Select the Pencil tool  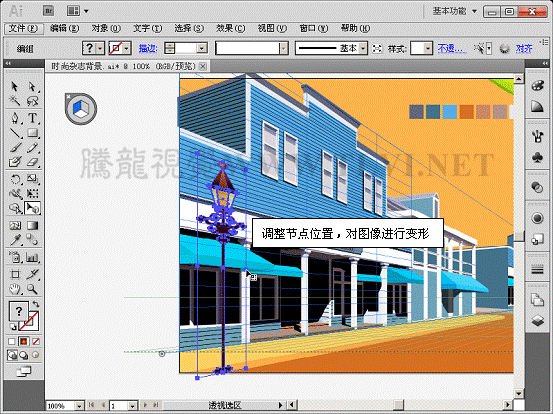pyautogui.click(x=32, y=148)
